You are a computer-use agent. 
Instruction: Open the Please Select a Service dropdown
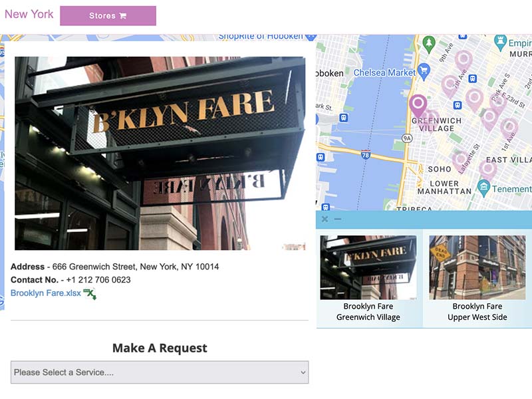click(160, 372)
